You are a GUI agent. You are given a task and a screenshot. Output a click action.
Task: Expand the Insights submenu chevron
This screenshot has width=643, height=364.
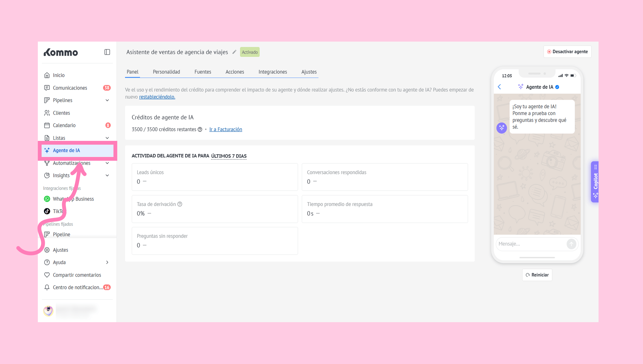107,175
